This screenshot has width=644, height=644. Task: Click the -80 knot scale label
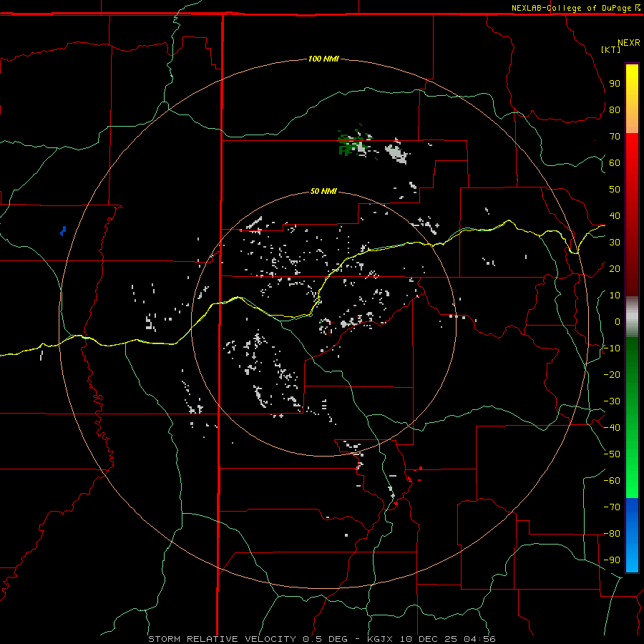point(612,534)
